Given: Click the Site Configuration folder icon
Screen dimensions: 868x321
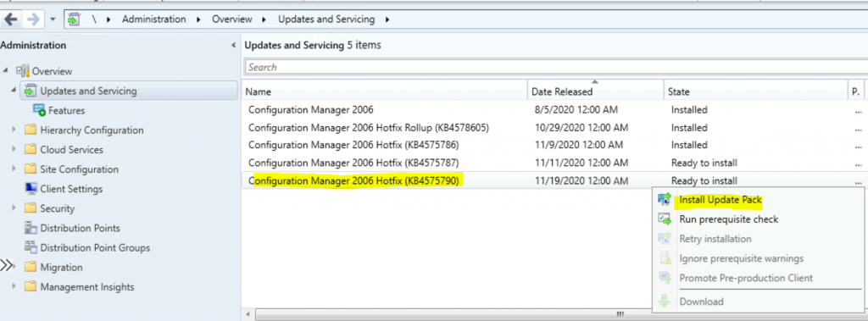Looking at the screenshot, I should point(31,169).
